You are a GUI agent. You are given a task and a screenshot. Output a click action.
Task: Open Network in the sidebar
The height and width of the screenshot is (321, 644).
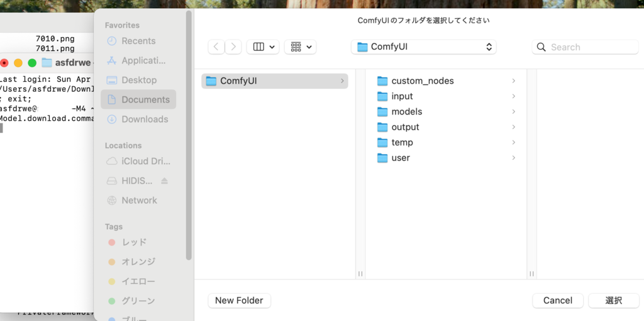coord(138,200)
